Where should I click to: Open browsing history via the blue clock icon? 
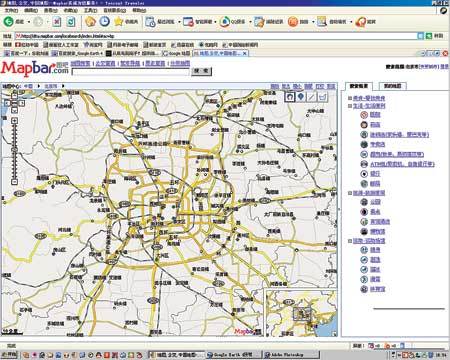pos(105,22)
